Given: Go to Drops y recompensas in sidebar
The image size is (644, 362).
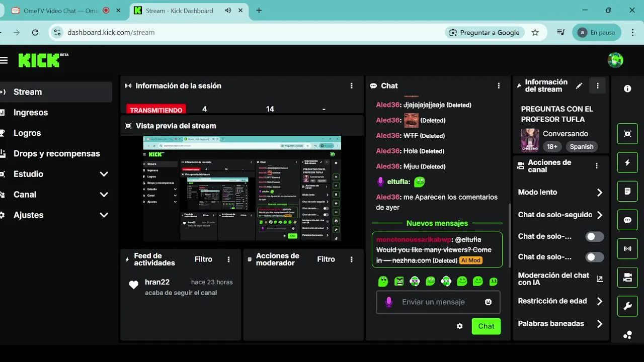Looking at the screenshot, I should tap(56, 154).
